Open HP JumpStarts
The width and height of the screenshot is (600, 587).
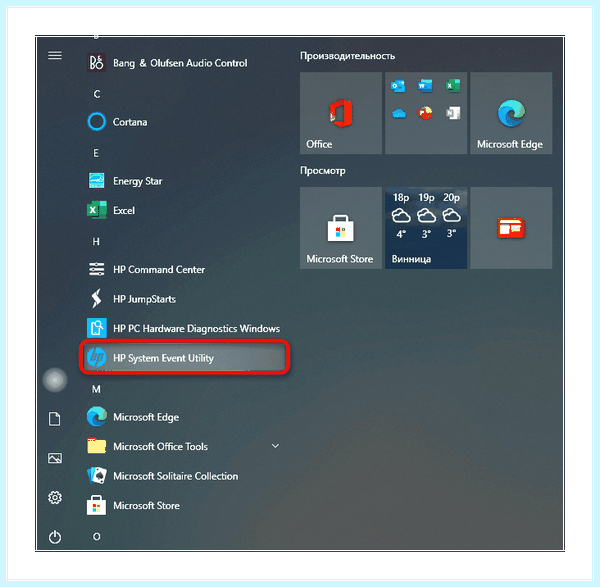point(184,299)
